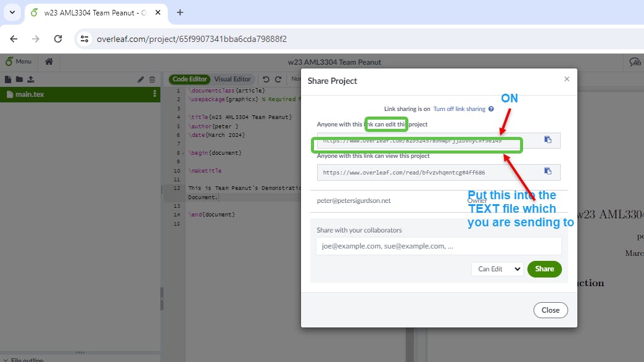Click the \author{peter } code line
This screenshot has height=362, width=644.
click(213, 126)
